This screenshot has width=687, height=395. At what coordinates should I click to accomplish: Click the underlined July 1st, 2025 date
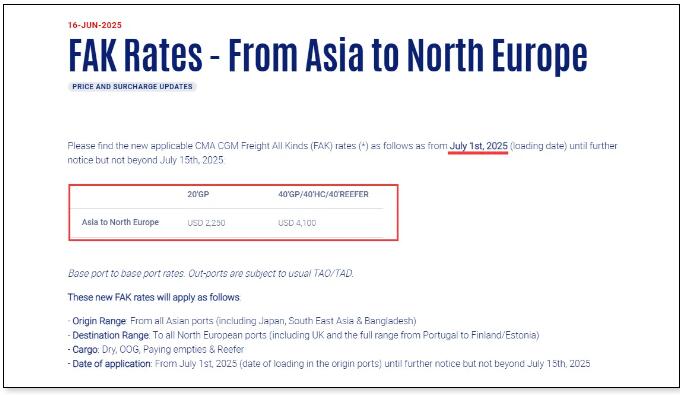(478, 146)
